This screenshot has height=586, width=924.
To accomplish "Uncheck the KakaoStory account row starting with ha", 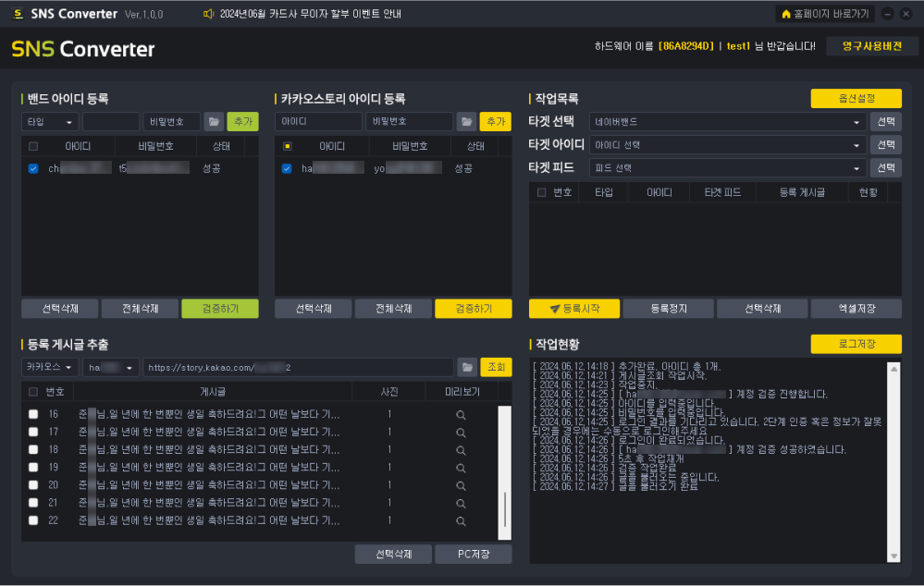I will tap(287, 168).
